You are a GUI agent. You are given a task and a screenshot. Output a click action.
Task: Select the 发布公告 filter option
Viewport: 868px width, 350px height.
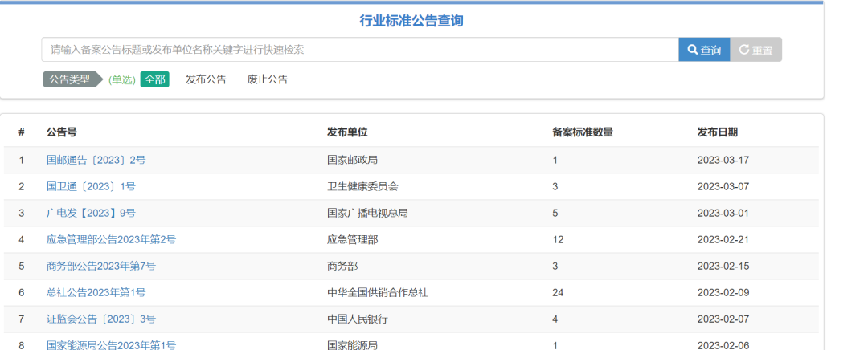tap(206, 79)
